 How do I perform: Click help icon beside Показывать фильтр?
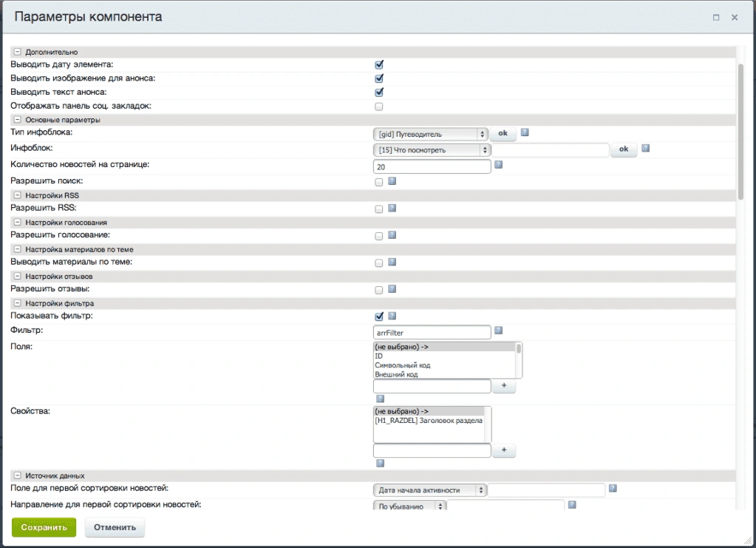pos(392,317)
